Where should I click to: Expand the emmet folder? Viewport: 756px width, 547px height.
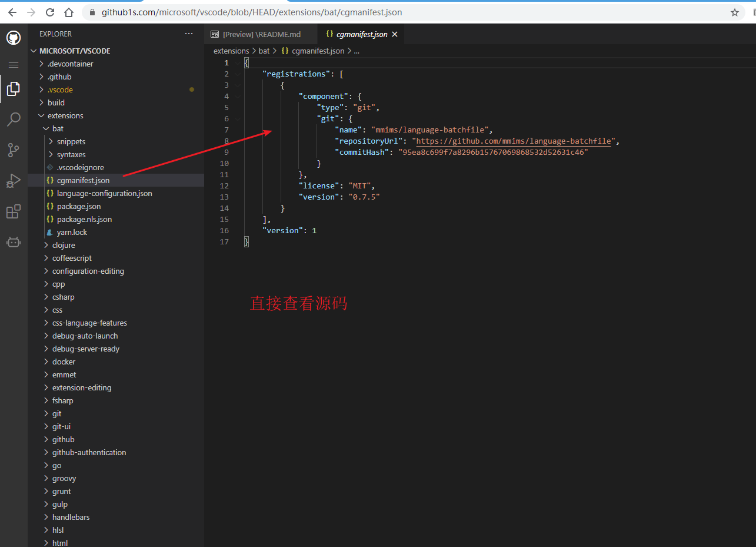click(x=116, y=374)
